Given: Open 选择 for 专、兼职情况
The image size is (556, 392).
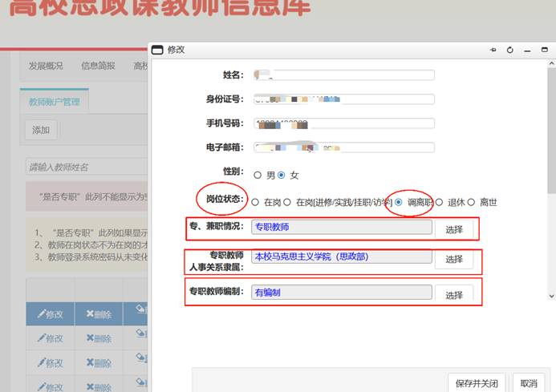Looking at the screenshot, I should click(454, 229).
